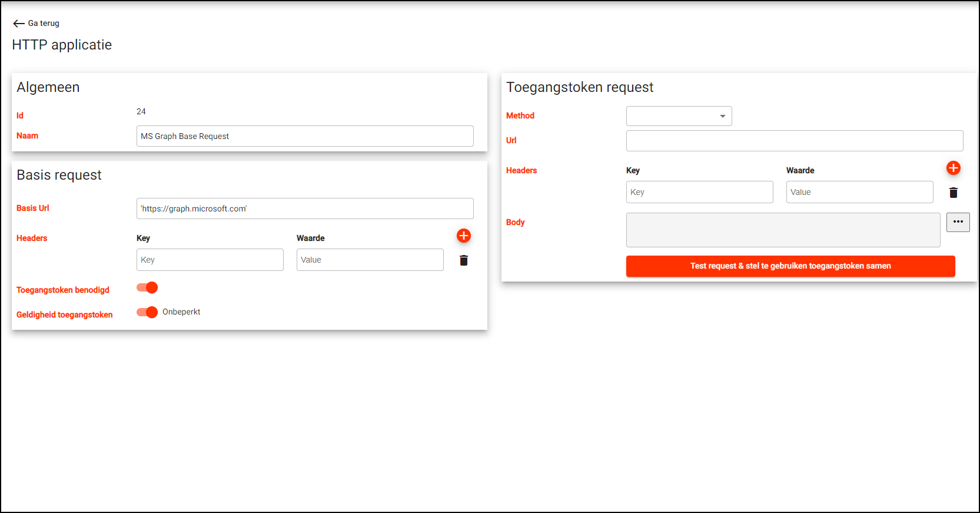Click into the Basis Url field

[x=304, y=208]
